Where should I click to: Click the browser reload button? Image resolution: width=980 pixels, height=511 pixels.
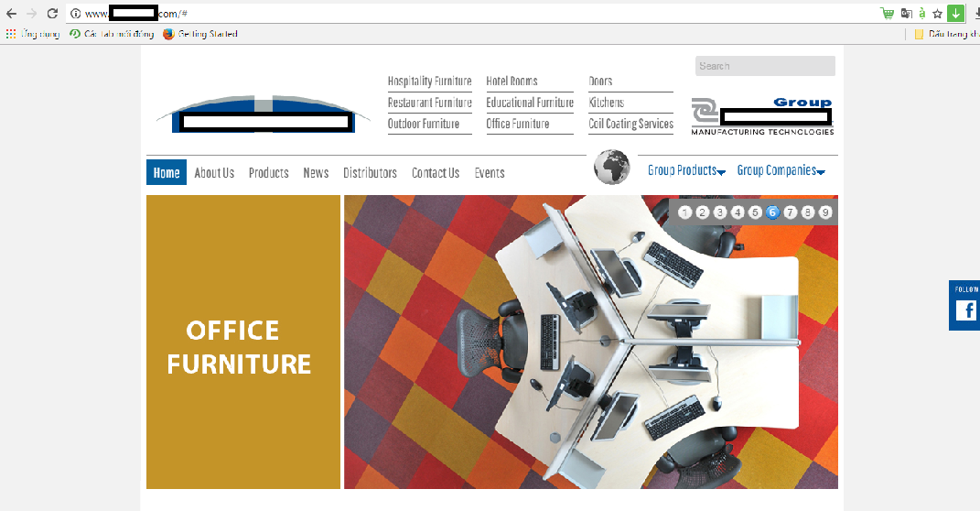pos(52,14)
